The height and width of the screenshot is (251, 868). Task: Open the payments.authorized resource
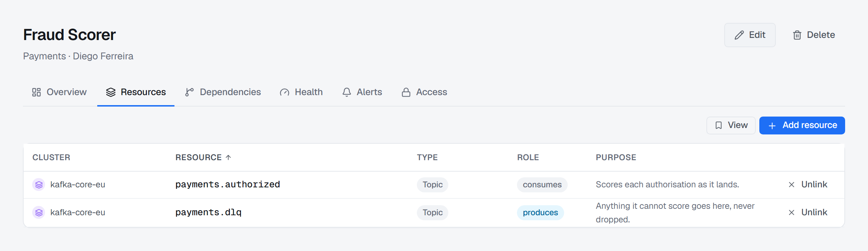point(228,184)
